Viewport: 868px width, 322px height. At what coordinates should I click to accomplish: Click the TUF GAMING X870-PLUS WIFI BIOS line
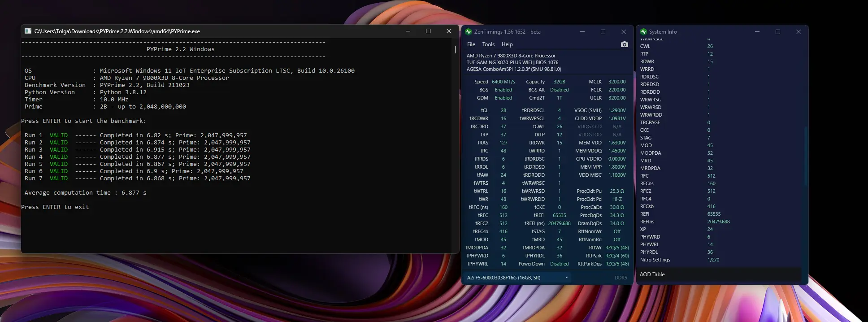[512, 62]
